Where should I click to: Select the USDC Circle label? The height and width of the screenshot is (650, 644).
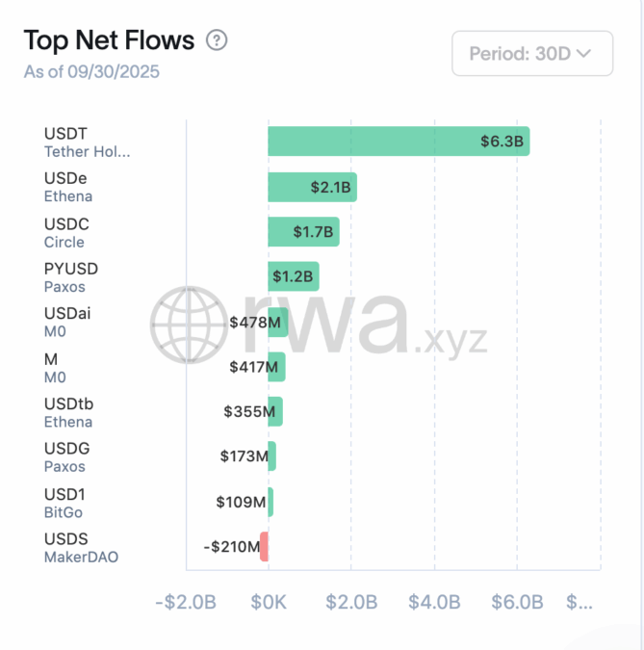point(66,232)
